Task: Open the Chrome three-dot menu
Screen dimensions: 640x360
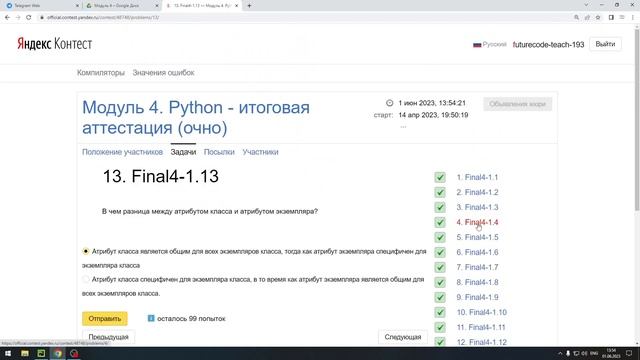Action: point(633,18)
